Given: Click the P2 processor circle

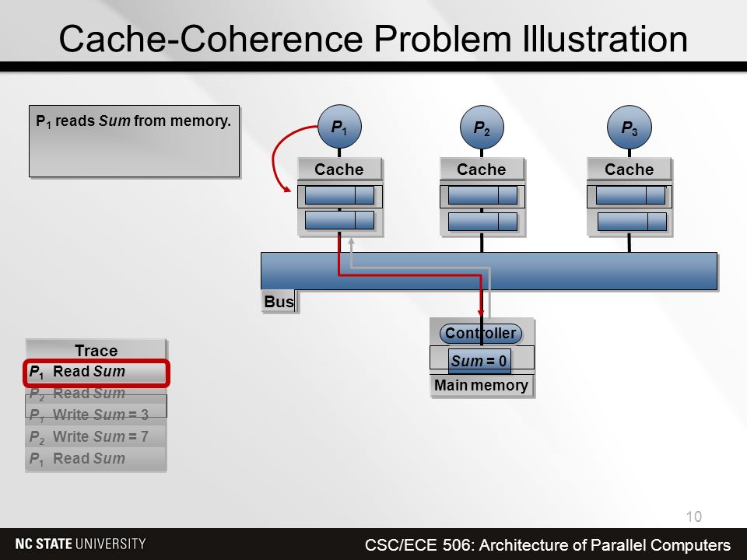Looking at the screenshot, I should click(482, 128).
